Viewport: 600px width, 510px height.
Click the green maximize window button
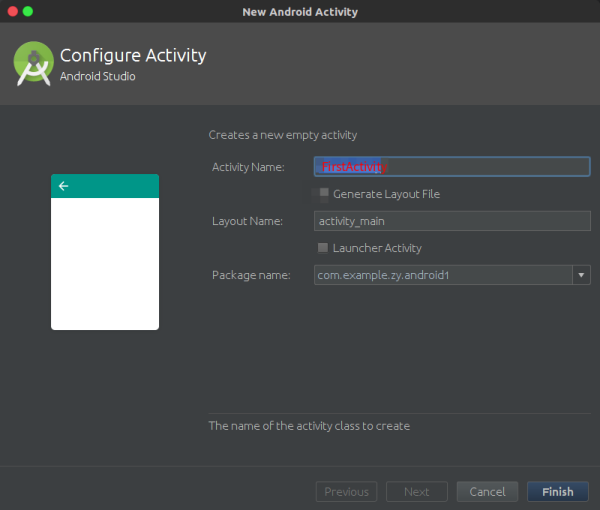tap(28, 11)
